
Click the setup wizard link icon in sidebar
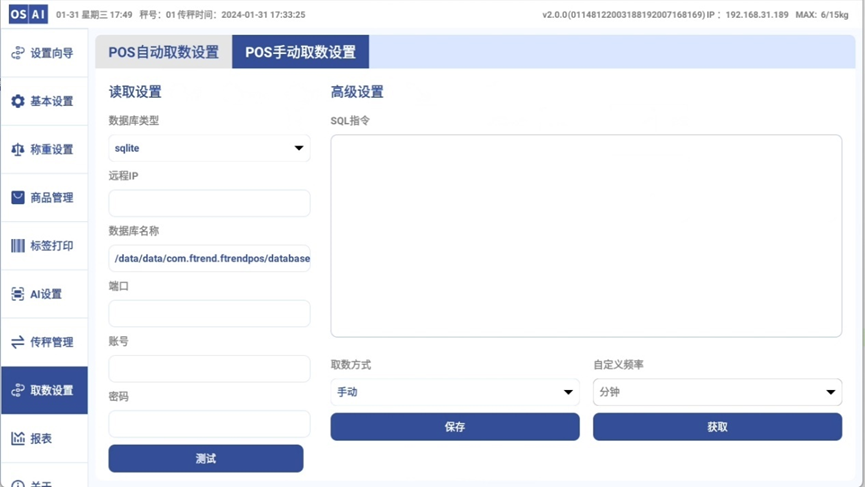18,53
